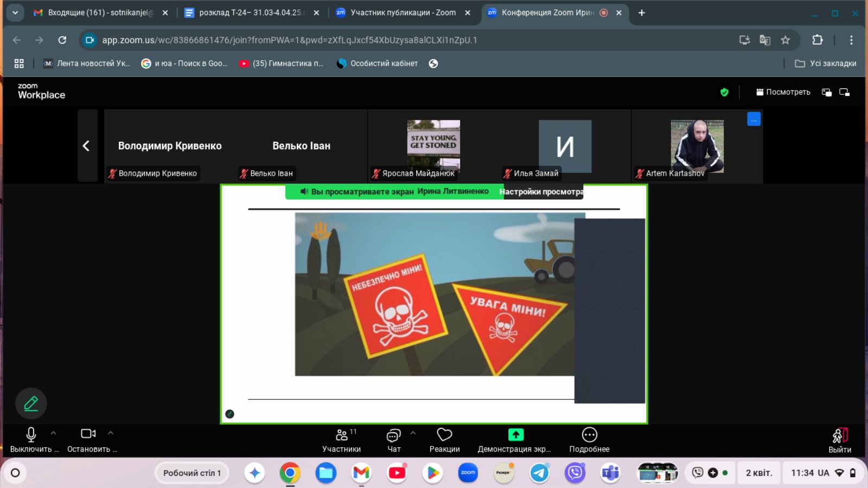Open Chrome from the shelf
The image size is (868, 488).
(x=290, y=473)
